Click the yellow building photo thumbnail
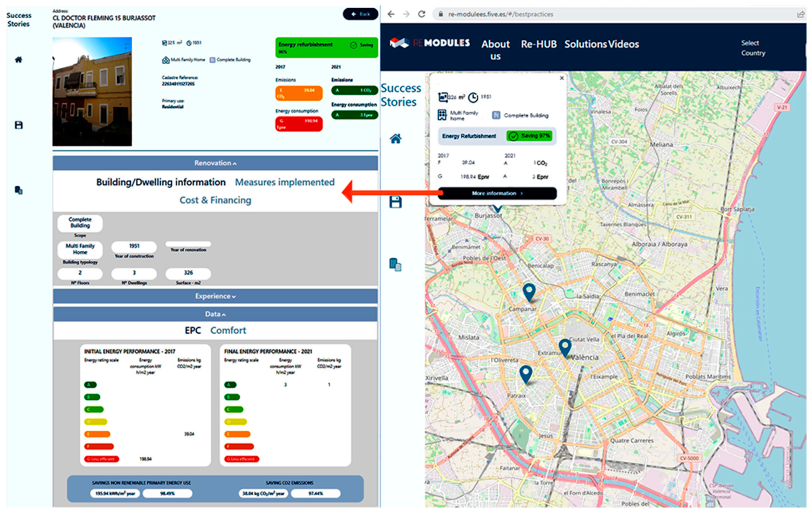812x514 pixels. (92, 92)
